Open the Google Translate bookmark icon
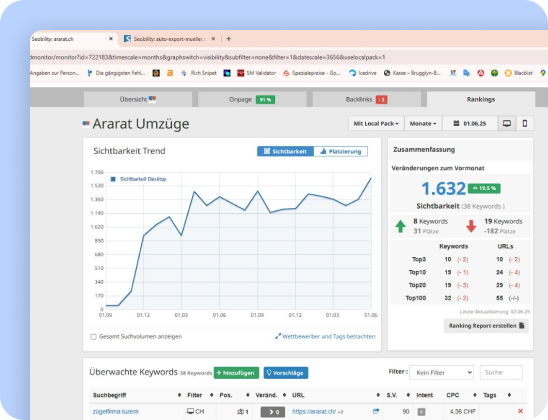The height and width of the screenshot is (420, 548). (467, 73)
